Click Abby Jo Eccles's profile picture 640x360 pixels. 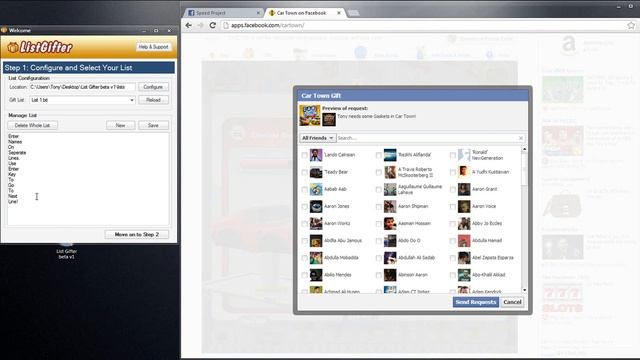pyautogui.click(x=464, y=224)
